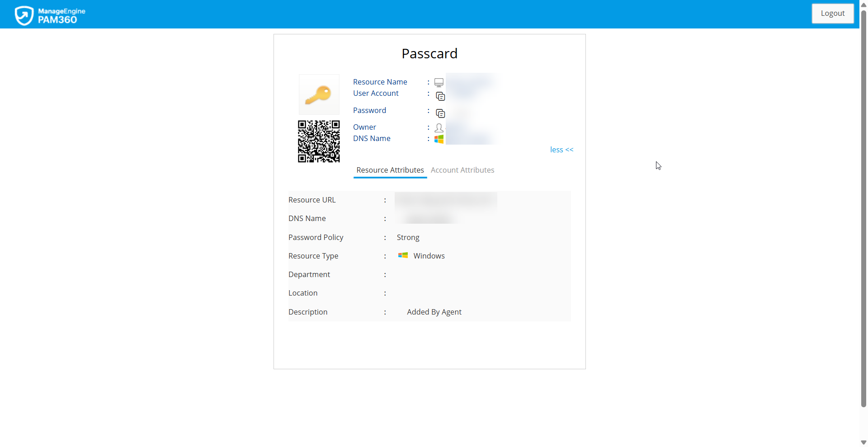This screenshot has height=447, width=868.
Task: Click the Windows icon next to Resource Type
Action: pos(402,255)
